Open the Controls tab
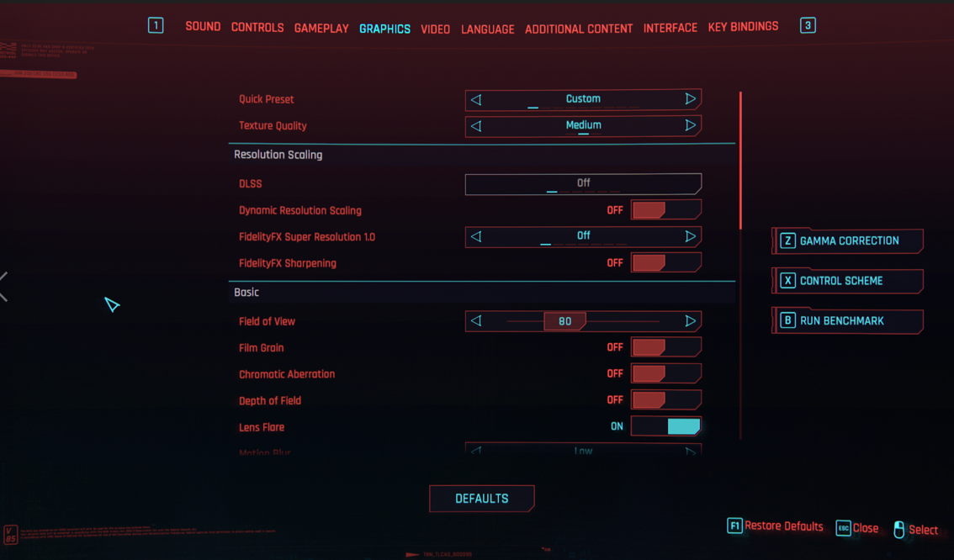 (x=257, y=28)
